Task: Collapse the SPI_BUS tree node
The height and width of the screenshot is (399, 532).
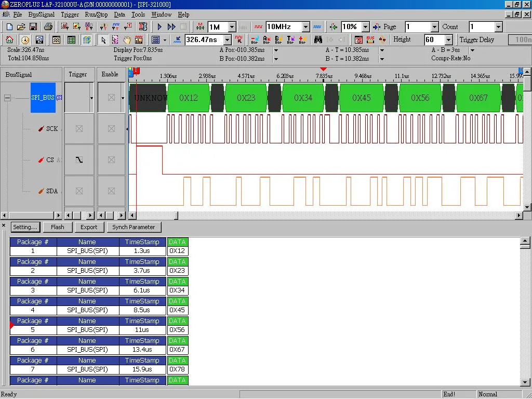Action: pos(7,98)
